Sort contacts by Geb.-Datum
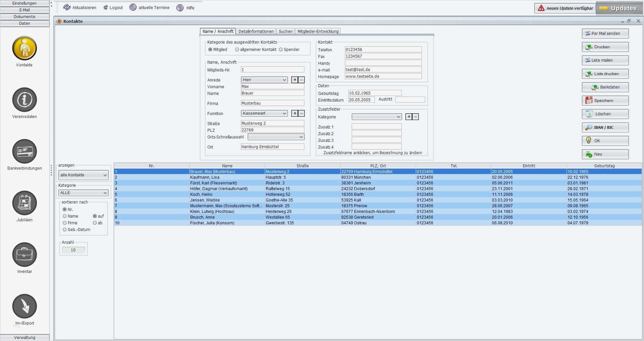Viewport: 644px width, 341px height. (x=65, y=230)
